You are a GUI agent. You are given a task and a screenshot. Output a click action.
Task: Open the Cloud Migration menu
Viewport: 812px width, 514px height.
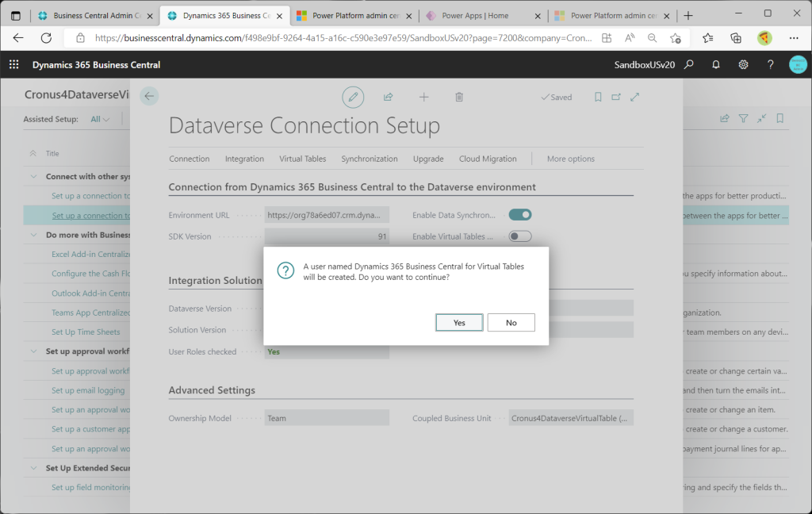488,159
